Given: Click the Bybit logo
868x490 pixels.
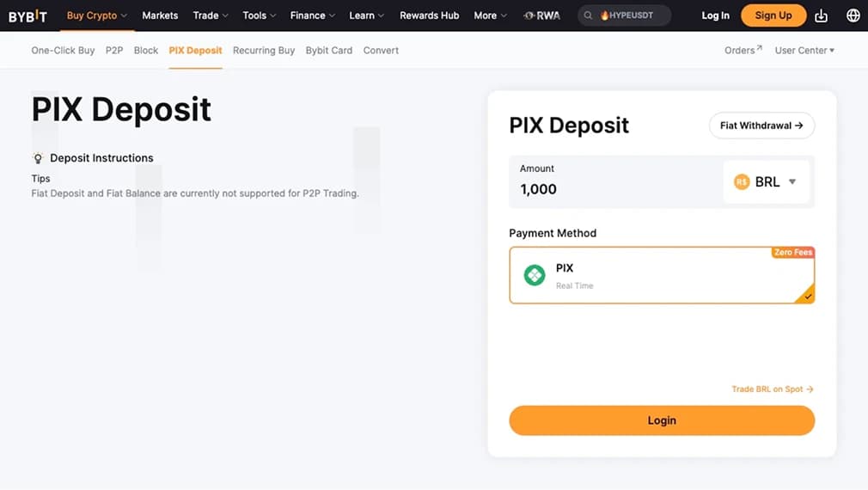Looking at the screenshot, I should (28, 16).
